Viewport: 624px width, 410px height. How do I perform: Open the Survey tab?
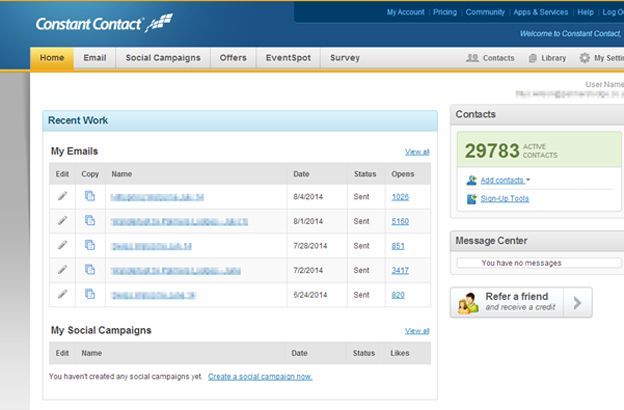click(x=345, y=58)
